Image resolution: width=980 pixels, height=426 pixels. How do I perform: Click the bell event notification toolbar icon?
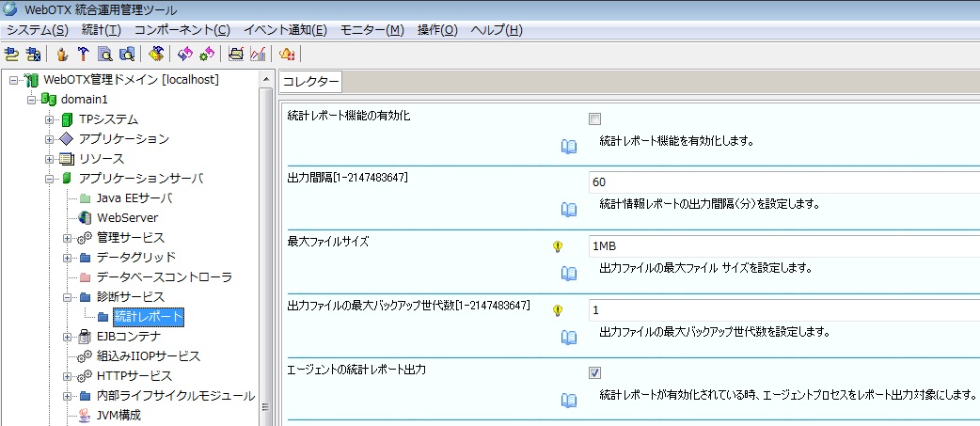(x=287, y=54)
